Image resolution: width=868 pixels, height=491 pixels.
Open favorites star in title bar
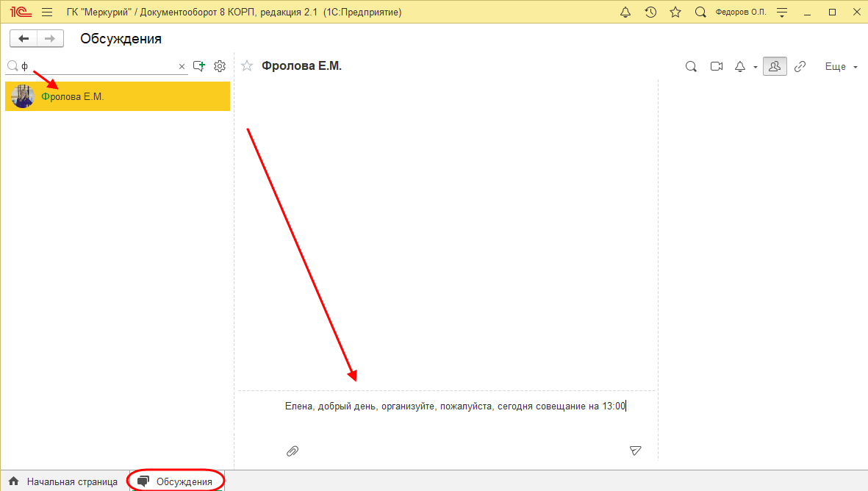point(675,12)
